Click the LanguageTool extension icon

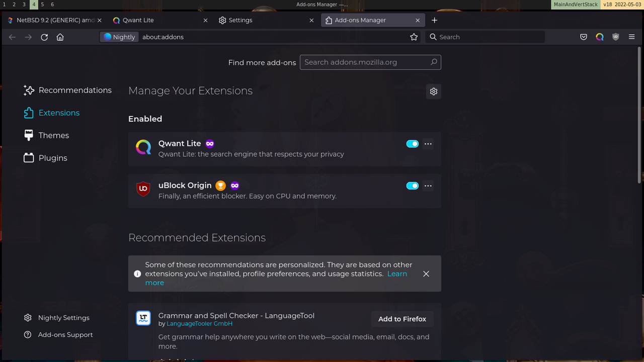pos(143,318)
